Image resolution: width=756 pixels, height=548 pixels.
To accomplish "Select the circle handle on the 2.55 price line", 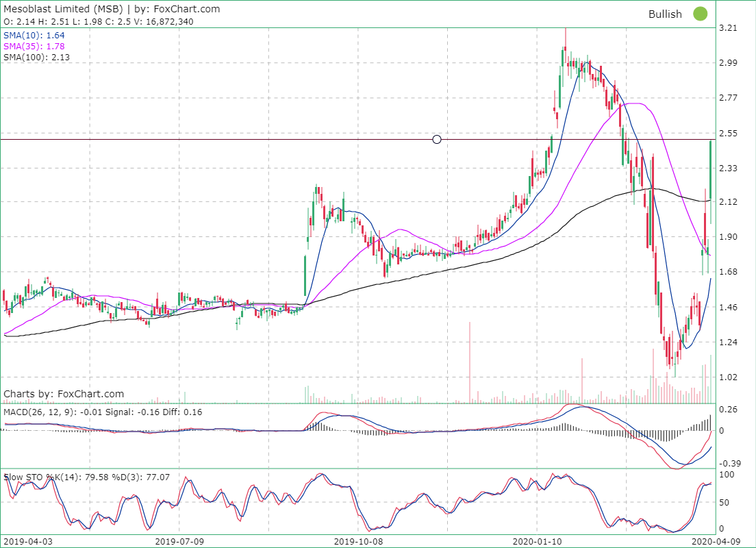I will (437, 139).
